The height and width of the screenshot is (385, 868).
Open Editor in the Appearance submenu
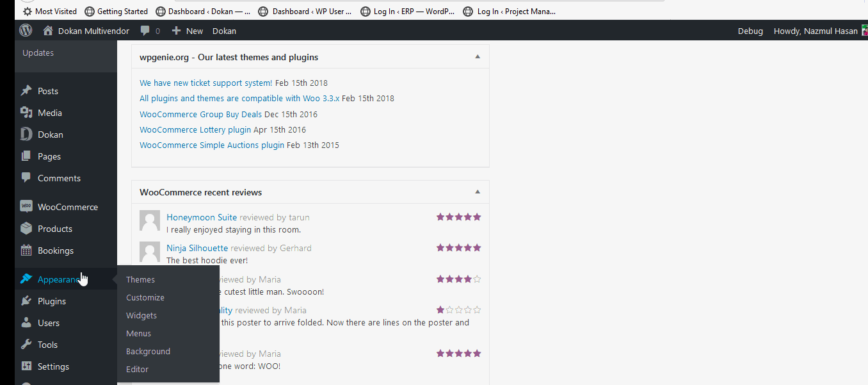point(138,369)
